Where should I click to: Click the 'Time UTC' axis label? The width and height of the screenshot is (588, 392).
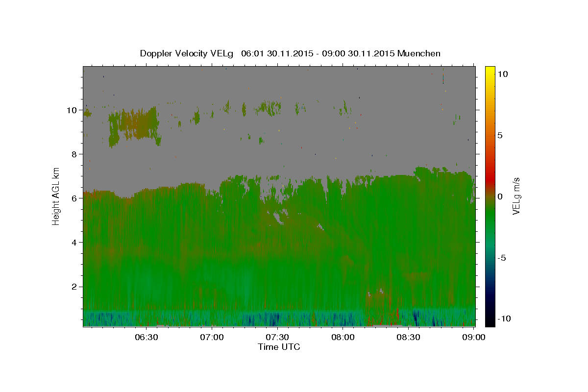(279, 347)
